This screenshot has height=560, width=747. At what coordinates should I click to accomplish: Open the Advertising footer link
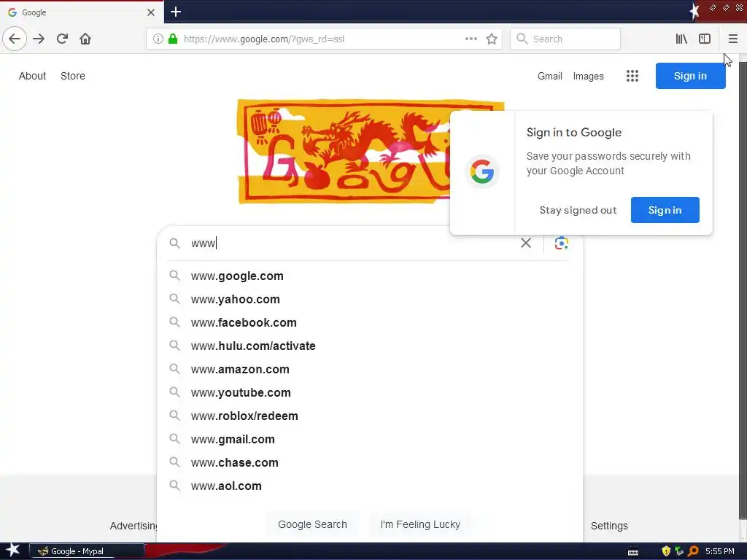[x=133, y=526]
